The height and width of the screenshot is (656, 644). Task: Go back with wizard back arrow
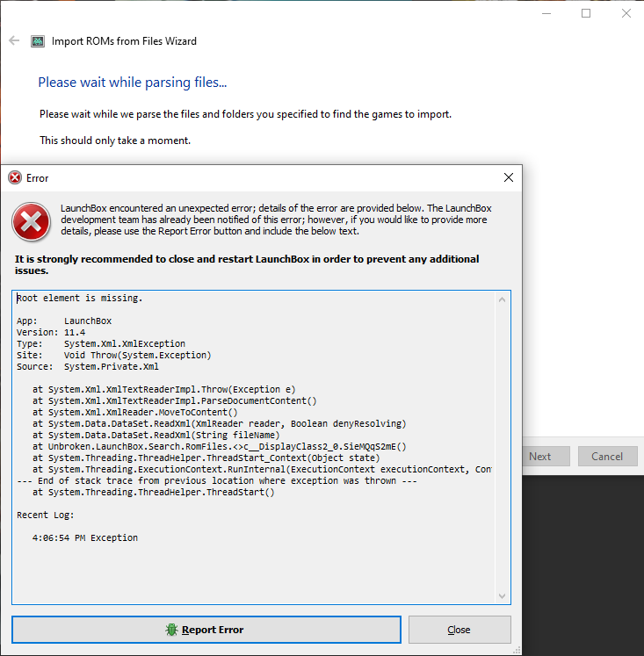pos(14,40)
